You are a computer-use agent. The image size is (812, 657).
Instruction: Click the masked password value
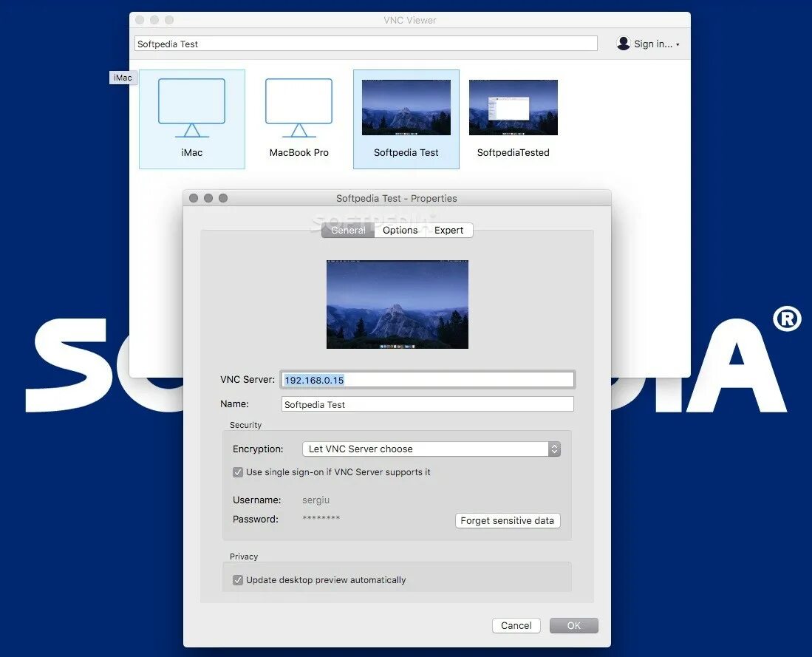pyautogui.click(x=321, y=518)
